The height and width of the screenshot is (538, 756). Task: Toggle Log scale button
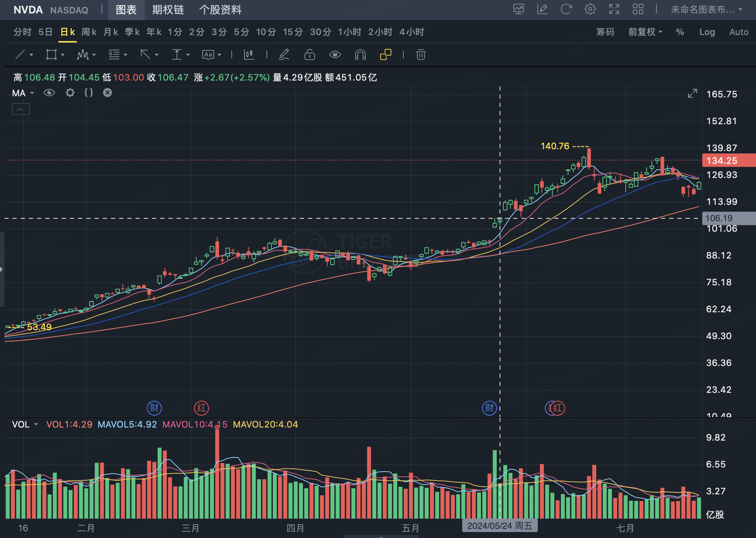[707, 32]
